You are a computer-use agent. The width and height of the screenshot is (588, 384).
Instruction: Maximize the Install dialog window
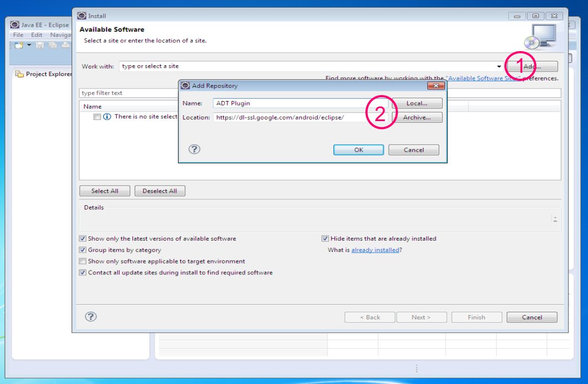click(535, 16)
